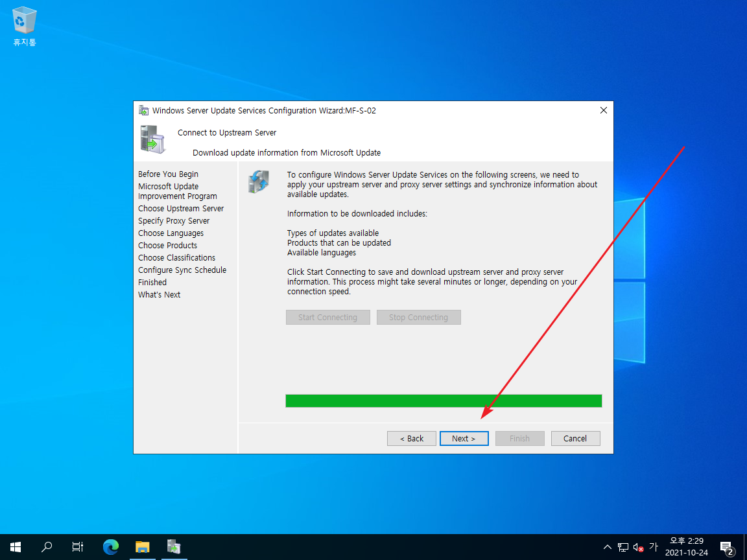Launch Microsoft Edge from the taskbar
Image resolution: width=747 pixels, height=560 pixels.
(x=110, y=546)
